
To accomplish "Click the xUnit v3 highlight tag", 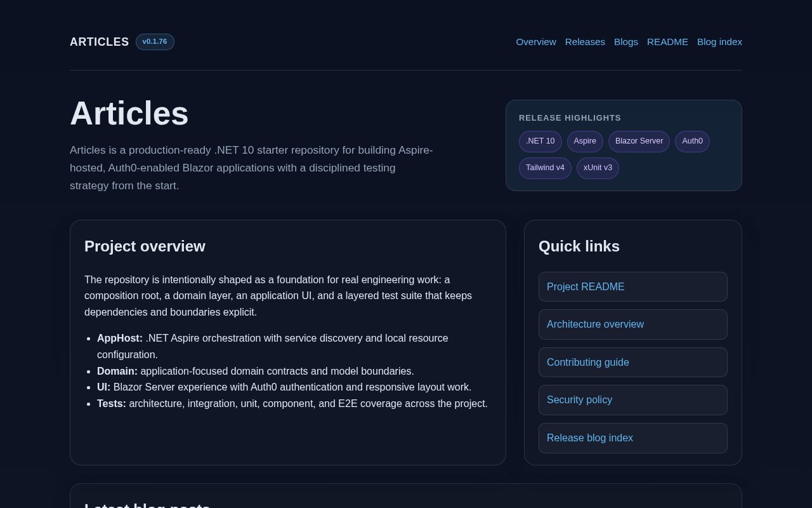I will (598, 168).
